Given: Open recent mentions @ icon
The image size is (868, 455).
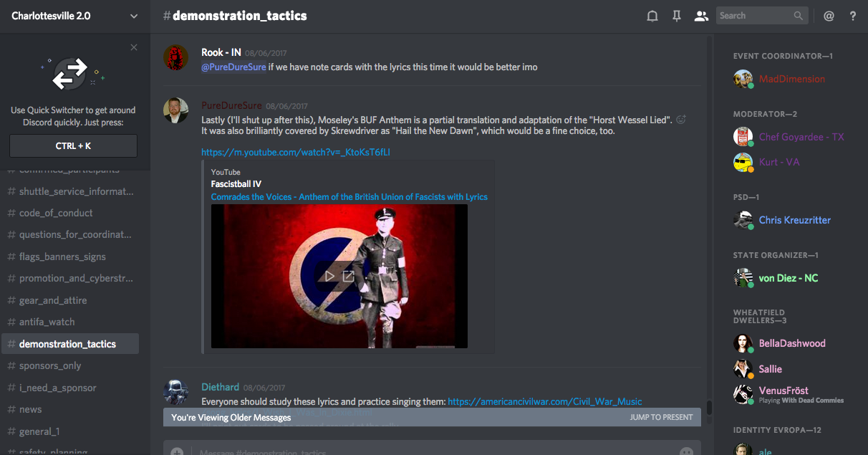Looking at the screenshot, I should tap(829, 16).
